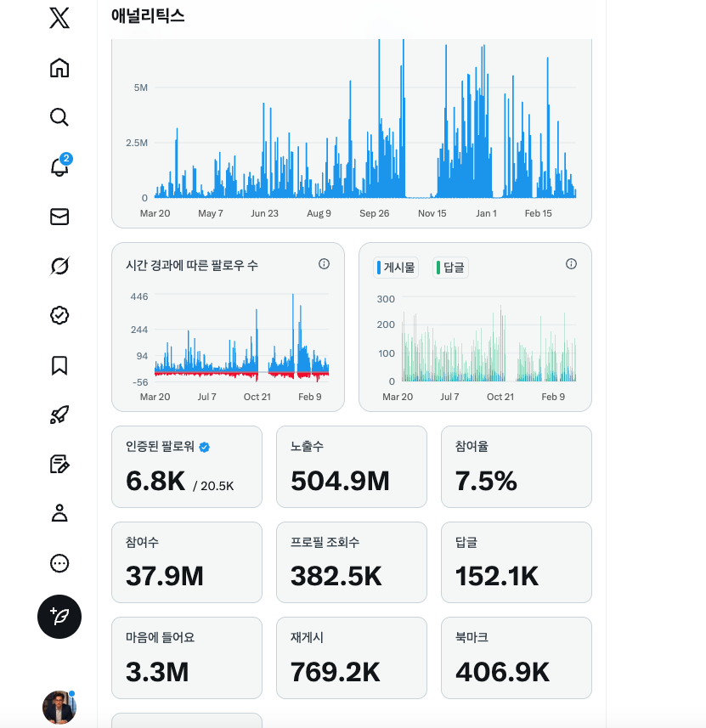Viewport: 706px width, 728px height.
Task: Click the verified blue badge next to 인증된 팔로워
Action: click(204, 447)
